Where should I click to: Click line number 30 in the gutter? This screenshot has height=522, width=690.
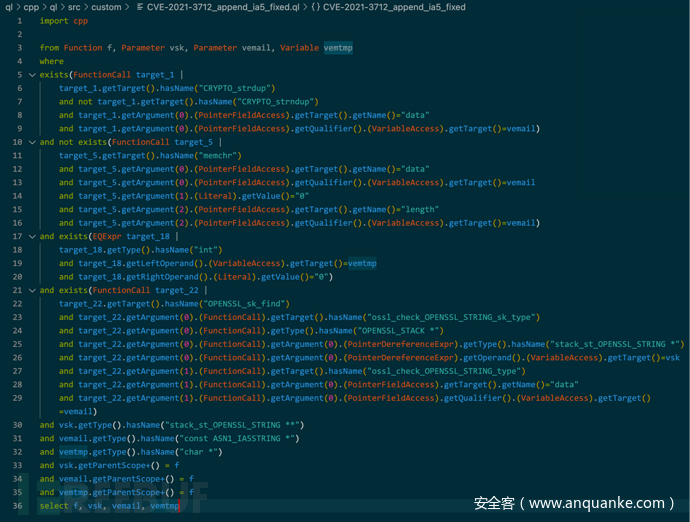point(17,425)
